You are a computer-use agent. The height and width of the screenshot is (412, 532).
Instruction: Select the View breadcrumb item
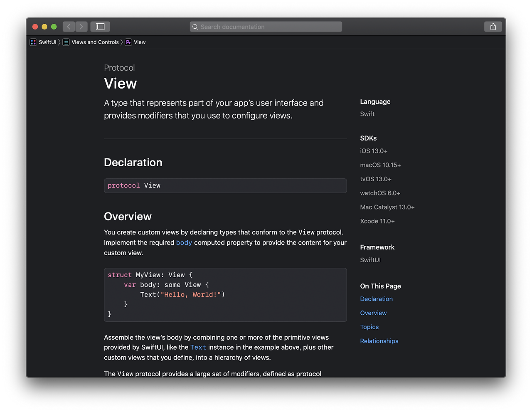140,42
